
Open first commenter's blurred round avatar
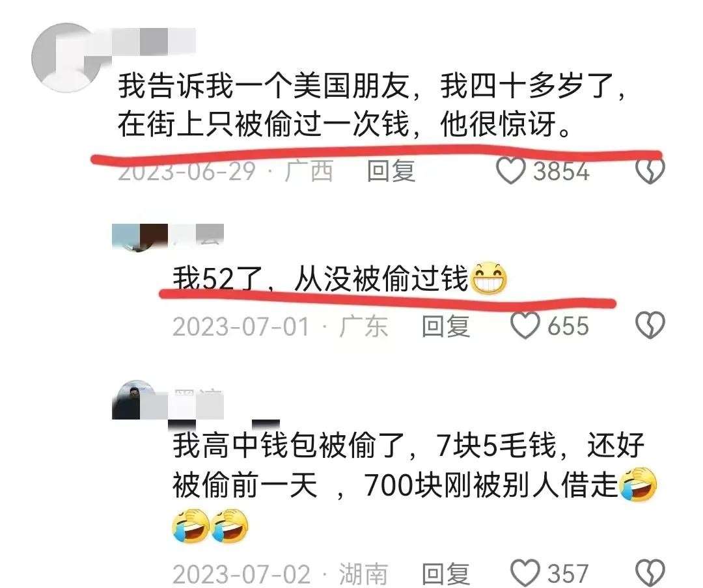(x=67, y=58)
